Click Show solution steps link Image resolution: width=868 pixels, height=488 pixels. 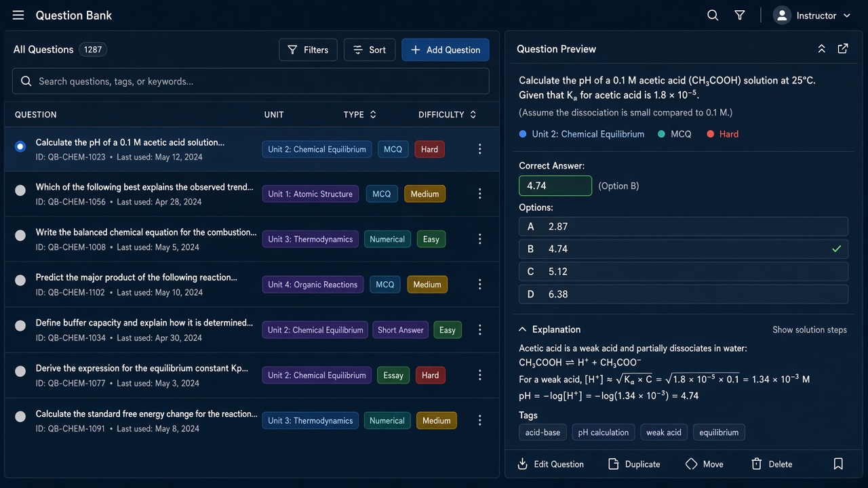[810, 329]
